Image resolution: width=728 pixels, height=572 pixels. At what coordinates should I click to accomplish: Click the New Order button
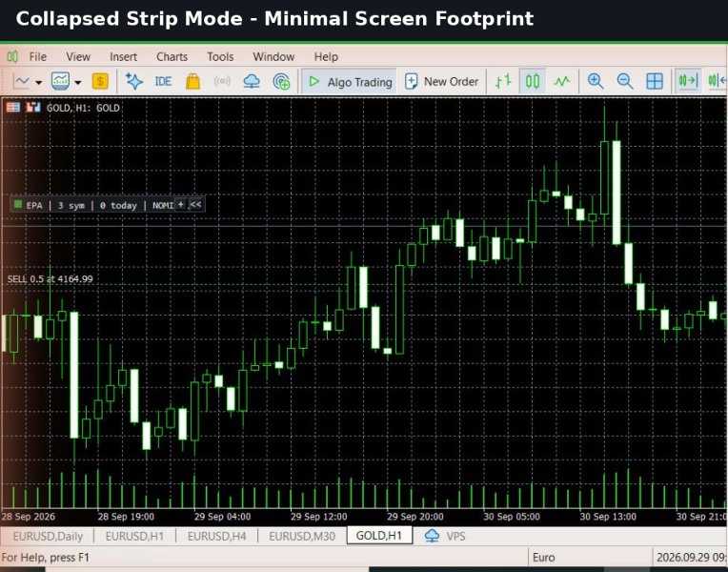tap(441, 81)
